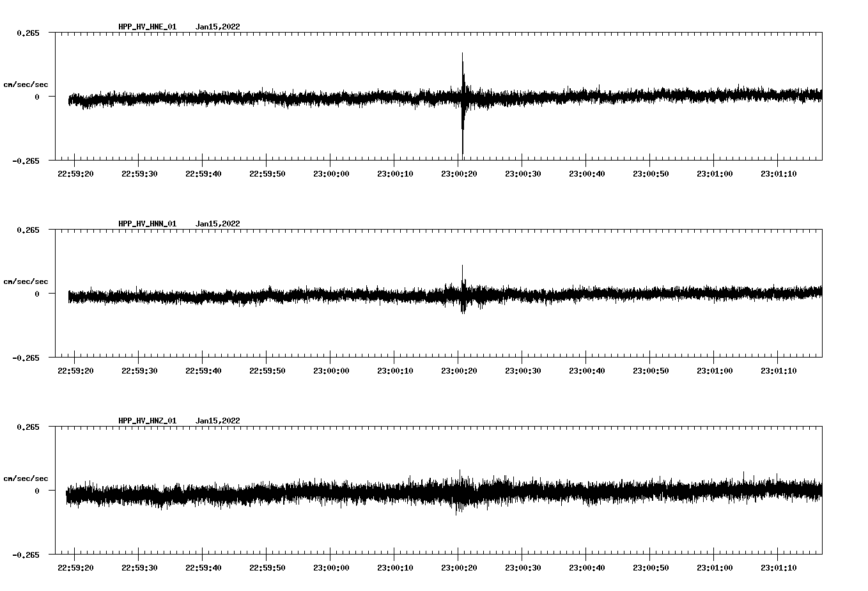
Task: Select the HPP_HV_HNE_01 channel title
Action: click(147, 27)
